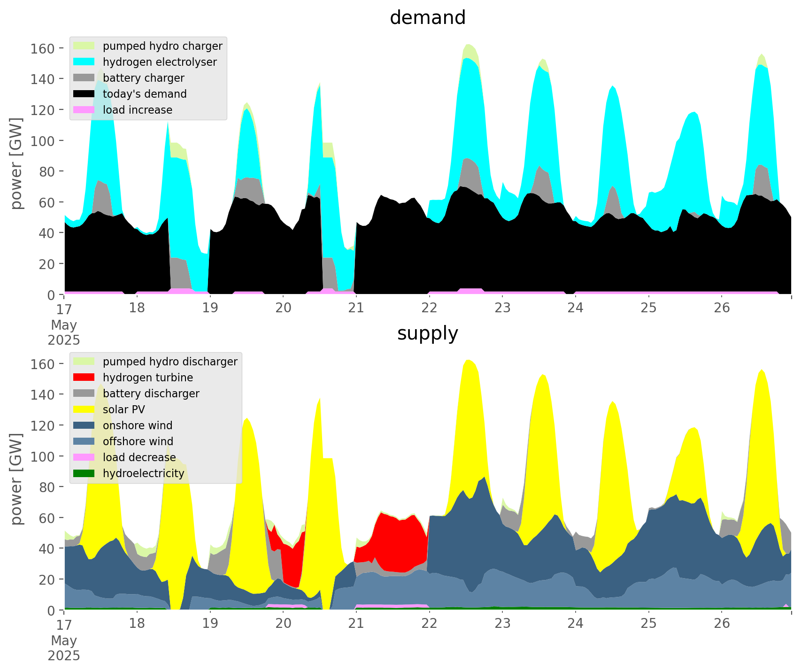Click the 'pumped hydro discharger' legend label
801x672 pixels.
coord(170,362)
